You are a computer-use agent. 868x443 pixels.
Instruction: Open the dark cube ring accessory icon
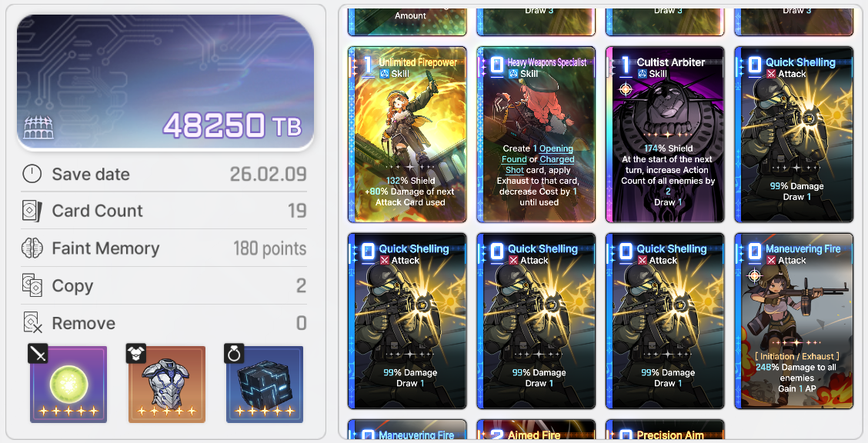tap(265, 385)
